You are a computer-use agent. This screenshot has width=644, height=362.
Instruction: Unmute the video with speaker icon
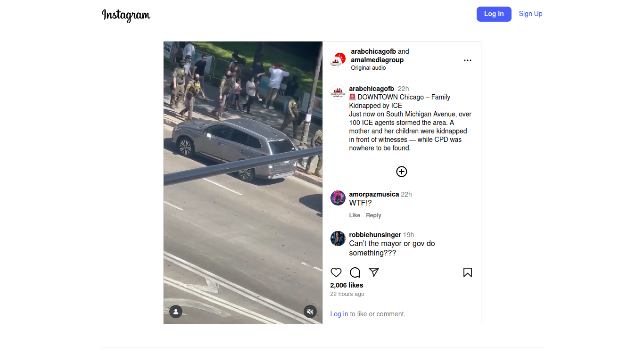[x=310, y=312]
